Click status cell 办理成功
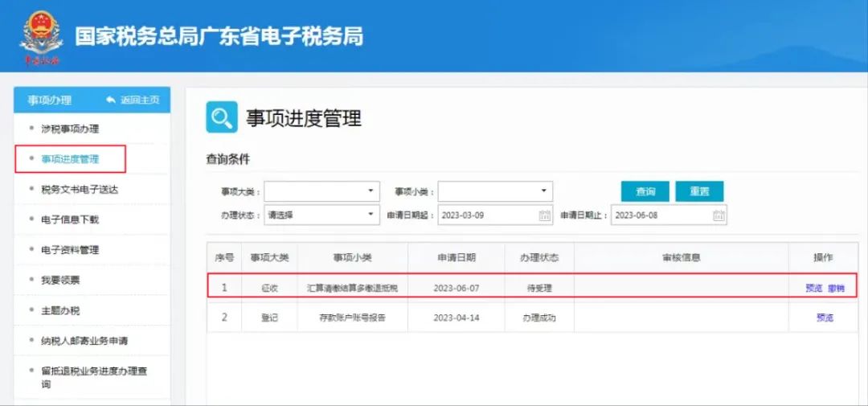Viewport: 868px width, 406px height. coord(539,318)
